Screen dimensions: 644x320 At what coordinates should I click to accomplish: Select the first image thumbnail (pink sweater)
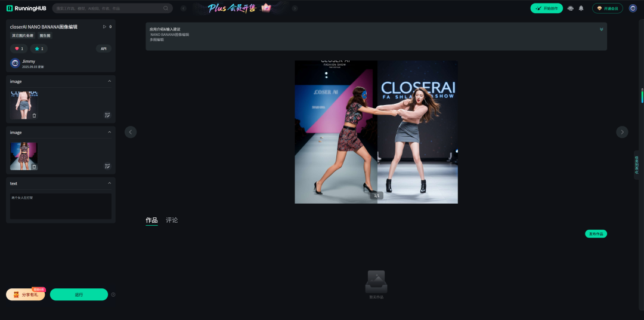click(x=24, y=105)
